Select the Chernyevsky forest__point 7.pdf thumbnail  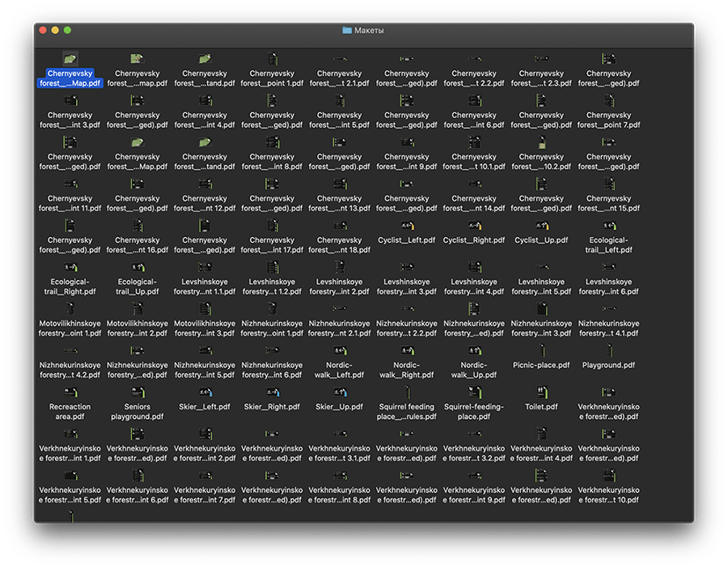click(608, 100)
